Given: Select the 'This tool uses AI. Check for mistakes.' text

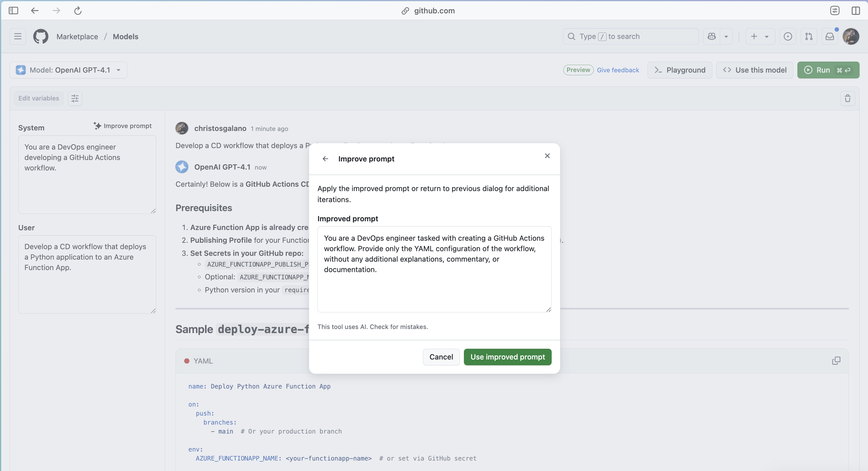Looking at the screenshot, I should [x=373, y=327].
